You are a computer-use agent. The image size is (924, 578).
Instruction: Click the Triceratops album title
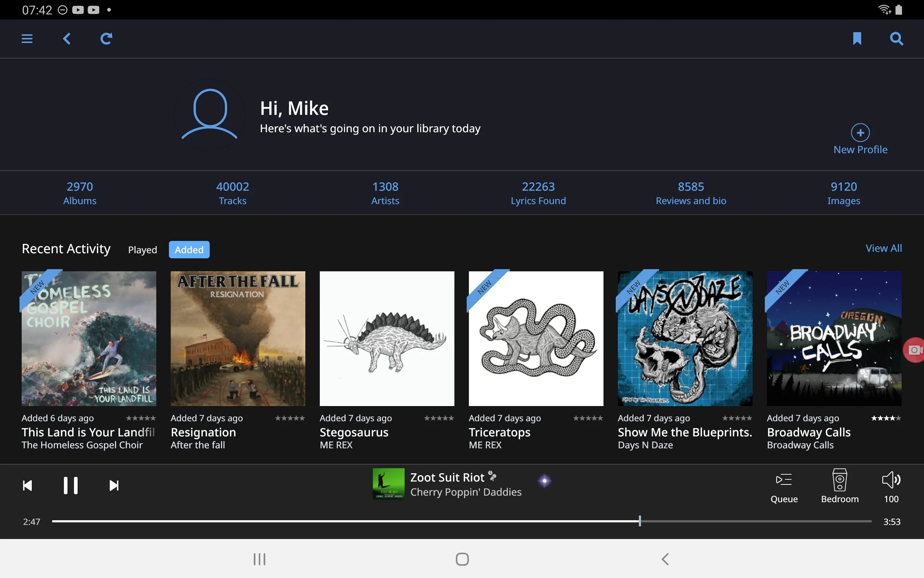(500, 432)
